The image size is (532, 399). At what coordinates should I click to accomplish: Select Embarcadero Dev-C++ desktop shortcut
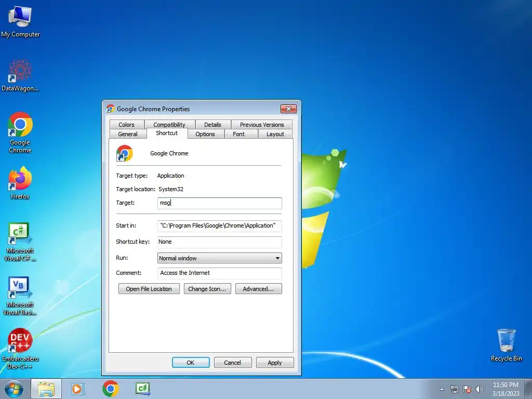[x=20, y=349]
